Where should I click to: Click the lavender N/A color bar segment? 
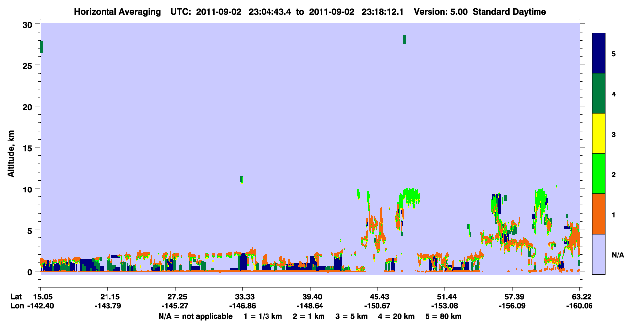(x=599, y=254)
